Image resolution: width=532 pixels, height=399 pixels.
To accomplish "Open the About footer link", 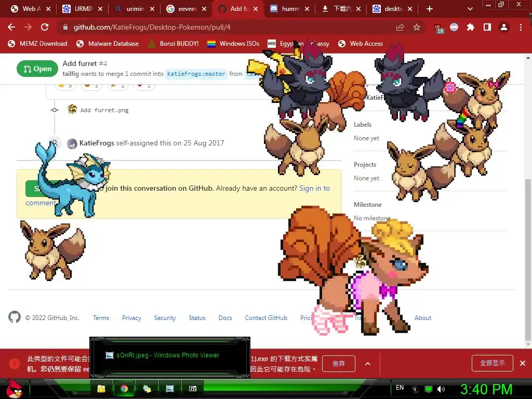I will pos(423,318).
